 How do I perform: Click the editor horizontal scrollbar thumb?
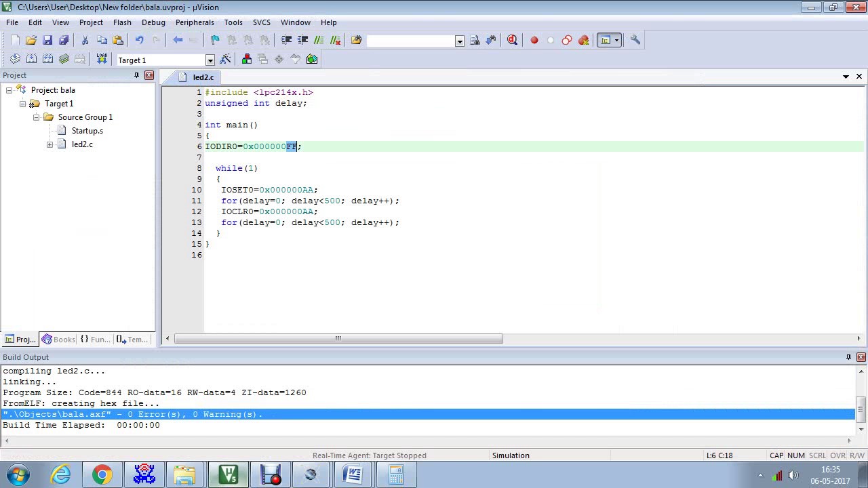pyautogui.click(x=338, y=339)
